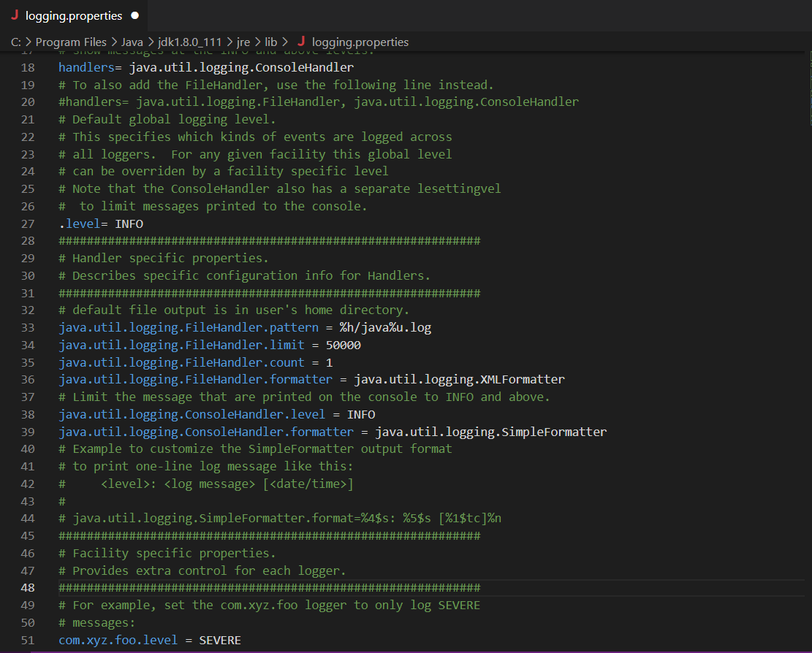The image size is (812, 653).
Task: Click 'java.util.logging.ConsoleHandler.formatter' key
Action: point(206,432)
